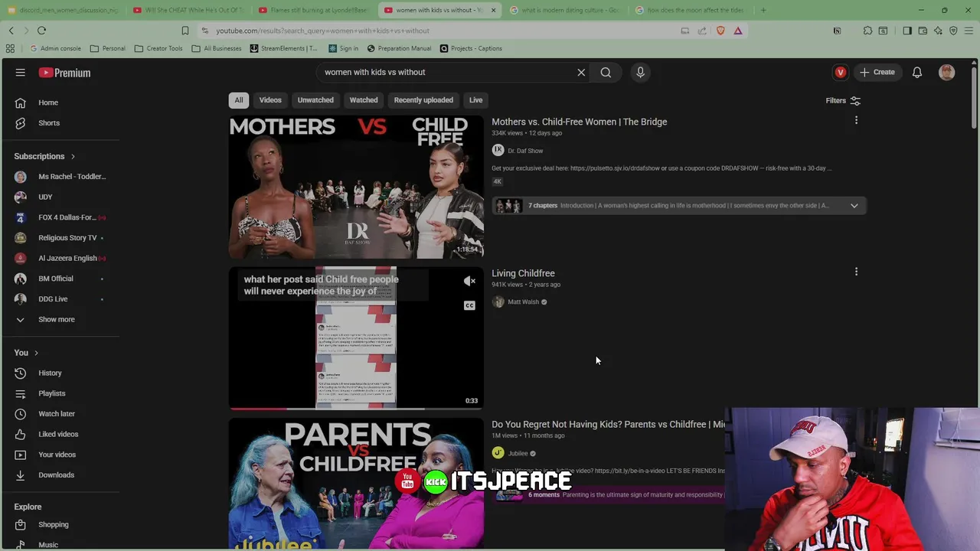The image size is (980, 551).
Task: Bookmark this page using the bookmark icon
Action: pos(185,31)
